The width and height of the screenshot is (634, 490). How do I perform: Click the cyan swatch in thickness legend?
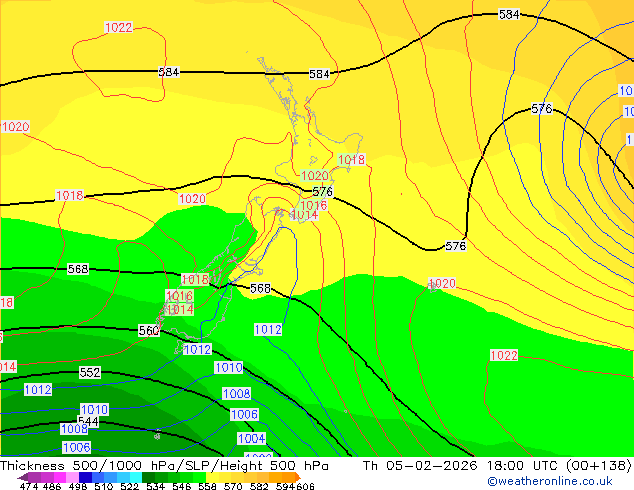(x=136, y=477)
